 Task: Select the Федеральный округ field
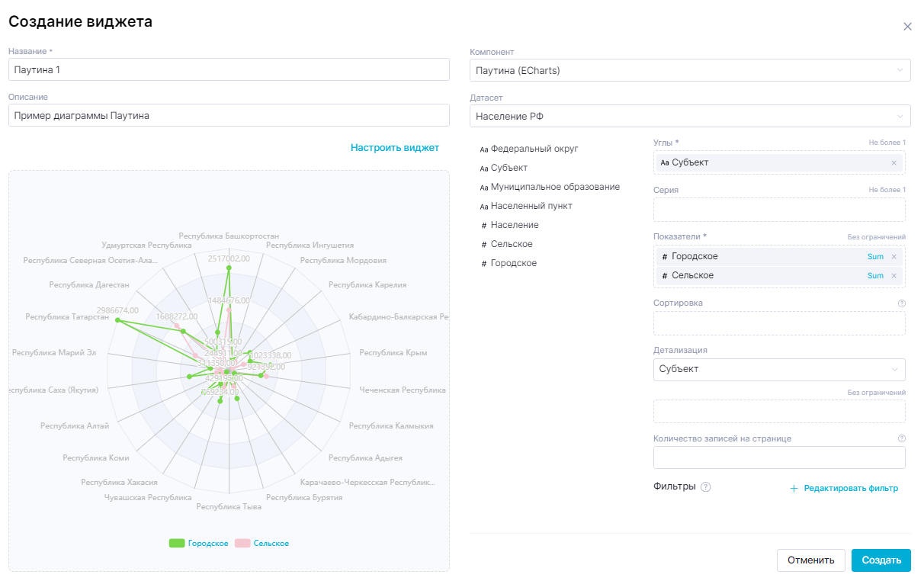click(x=534, y=149)
